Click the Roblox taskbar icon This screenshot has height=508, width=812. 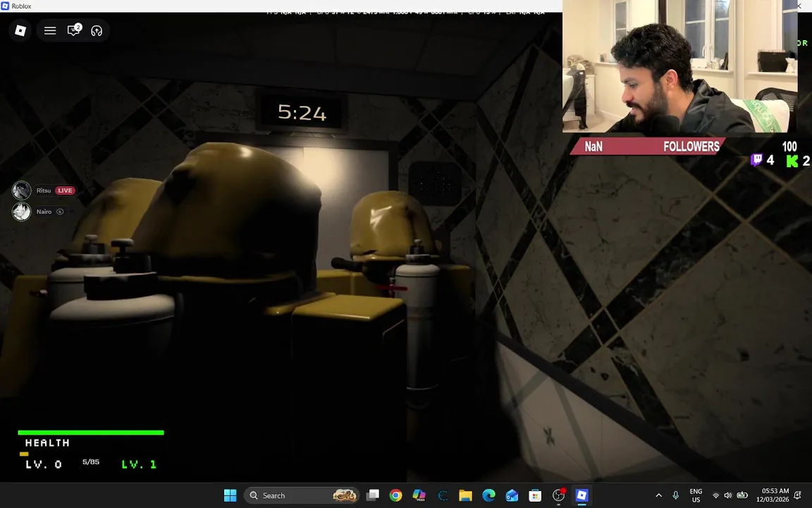[x=582, y=495]
